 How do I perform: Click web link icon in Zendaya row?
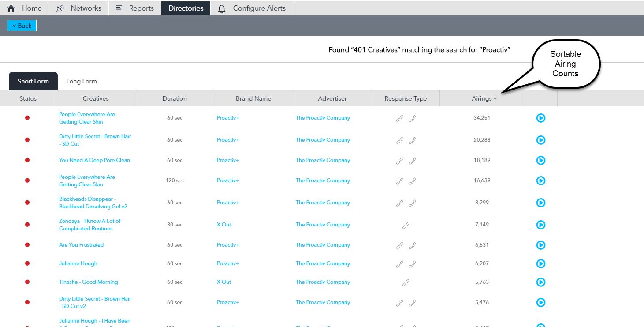406,225
